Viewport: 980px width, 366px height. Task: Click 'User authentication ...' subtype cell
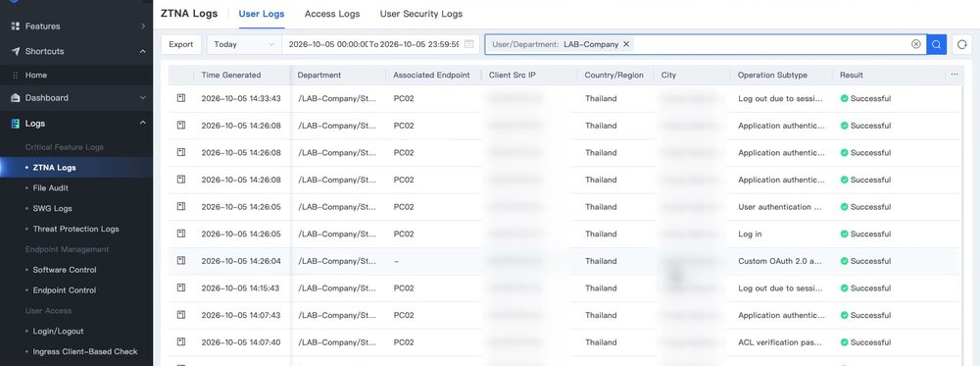click(780, 206)
